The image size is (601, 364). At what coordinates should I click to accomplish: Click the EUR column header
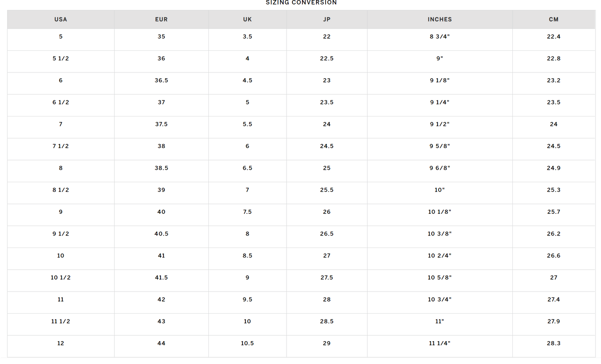[161, 20]
